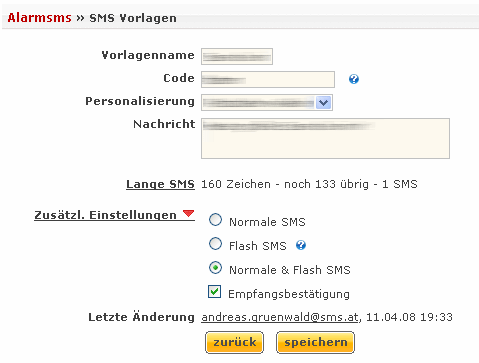479x363 pixels.
Task: Expand the Personalisierung combo box field
Action: click(267, 102)
